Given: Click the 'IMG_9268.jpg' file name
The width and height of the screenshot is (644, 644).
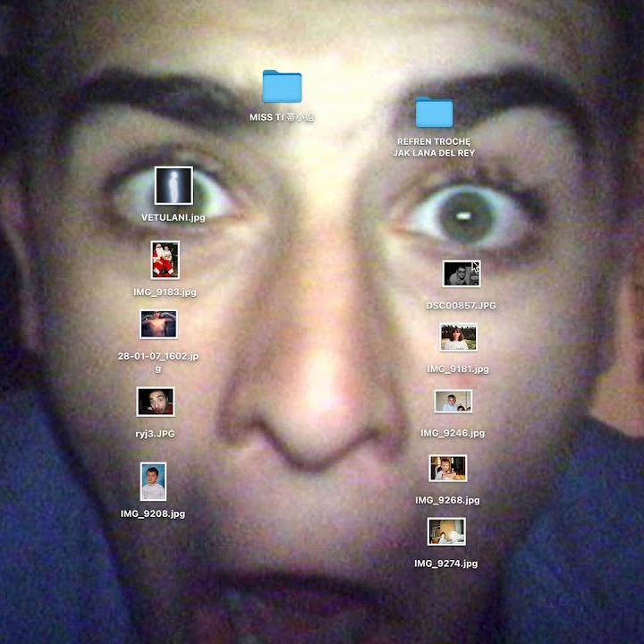Looking at the screenshot, I should 448,500.
